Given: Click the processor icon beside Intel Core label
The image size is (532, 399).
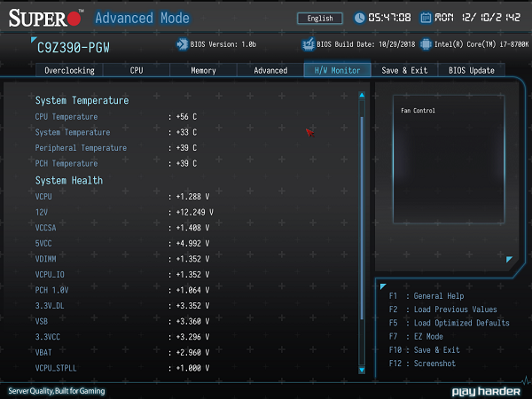Looking at the screenshot, I should coord(426,43).
